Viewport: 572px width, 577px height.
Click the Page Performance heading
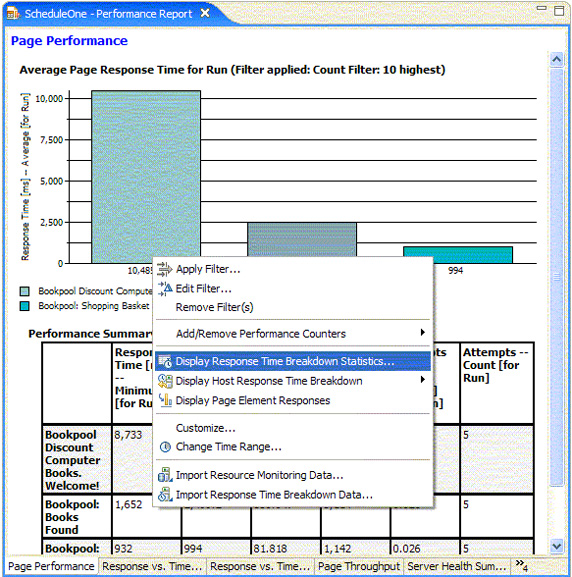(x=69, y=40)
